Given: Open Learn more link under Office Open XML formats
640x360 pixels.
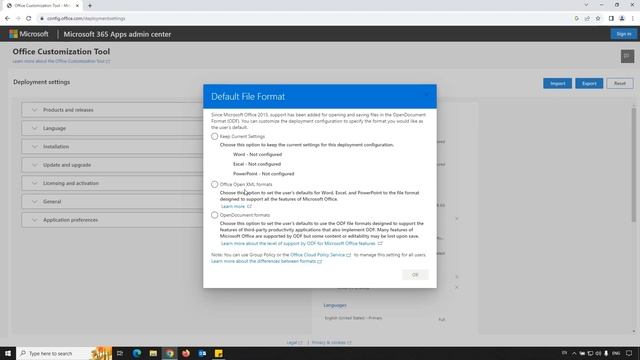Looking at the screenshot, I should [x=236, y=207].
